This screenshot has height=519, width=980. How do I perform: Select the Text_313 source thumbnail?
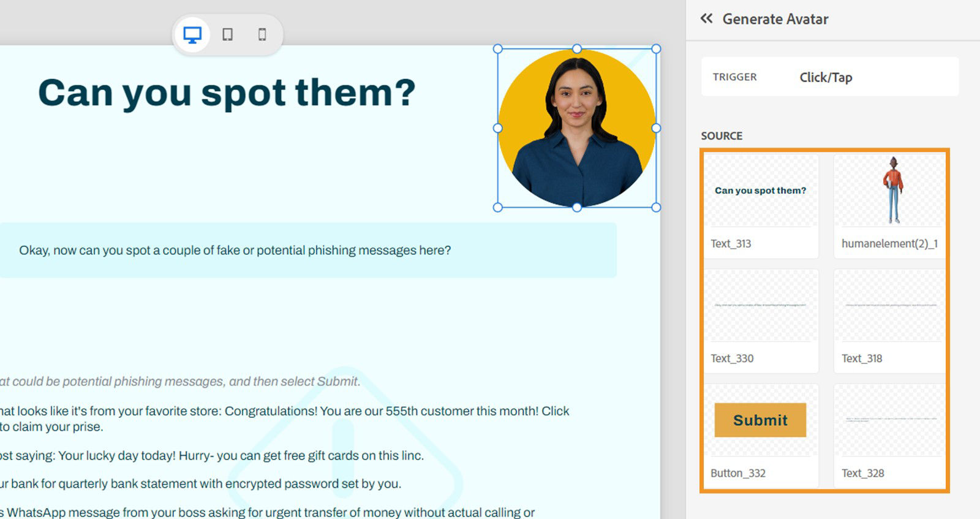coord(761,205)
